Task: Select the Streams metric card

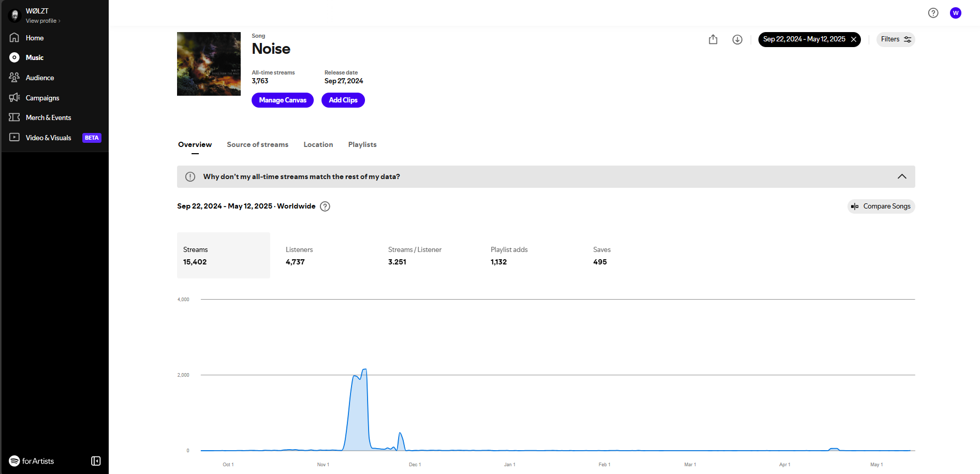Action: [224, 255]
